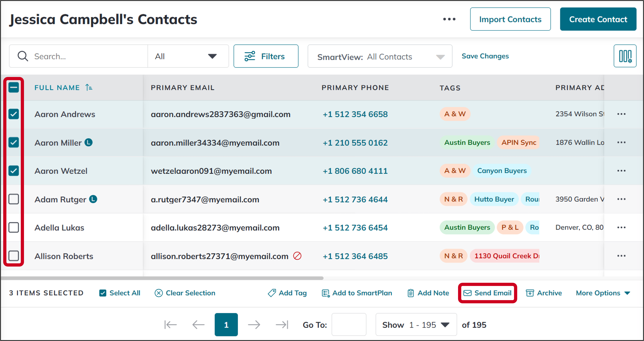
Task: Add Tag to selected contacts
Action: pos(287,293)
